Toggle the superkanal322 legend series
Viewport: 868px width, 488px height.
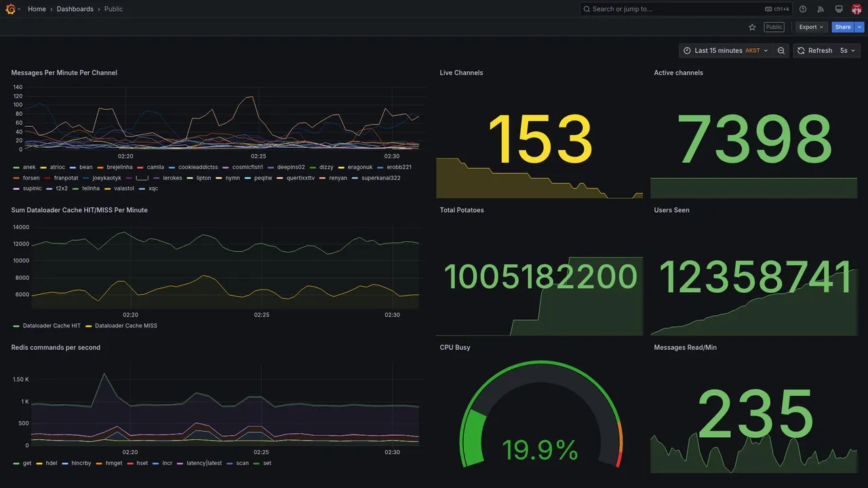pos(381,178)
